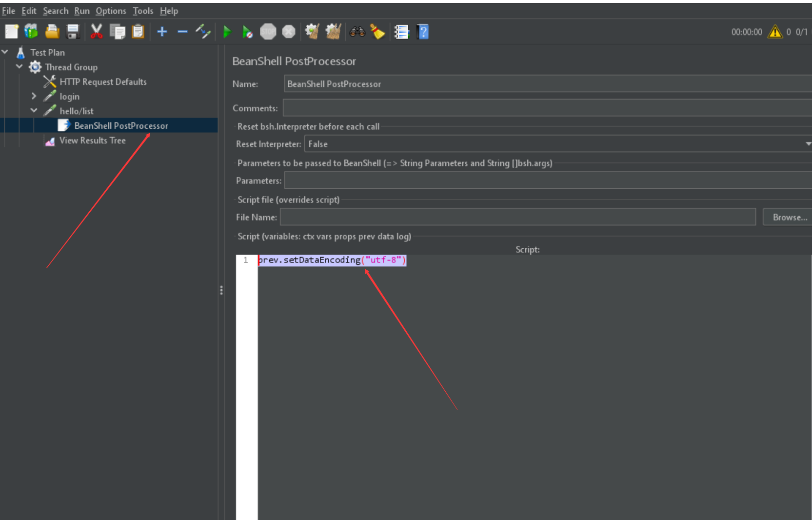Image resolution: width=812 pixels, height=520 pixels.
Task: Open Search with binoculars icon
Action: pyautogui.click(x=357, y=32)
